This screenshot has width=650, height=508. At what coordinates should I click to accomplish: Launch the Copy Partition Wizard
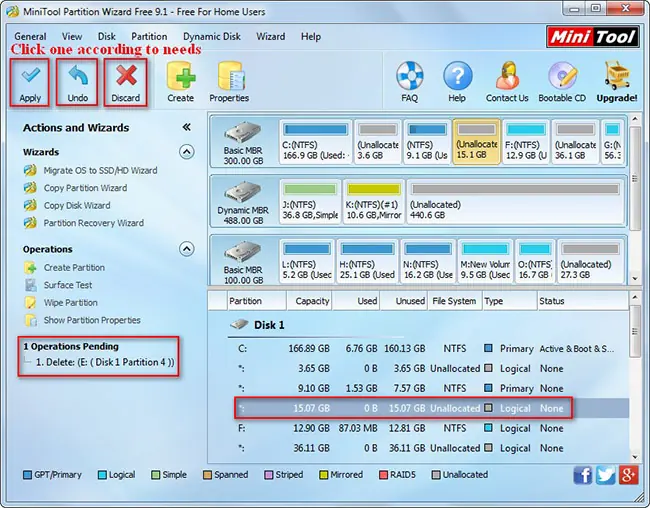coord(85,188)
